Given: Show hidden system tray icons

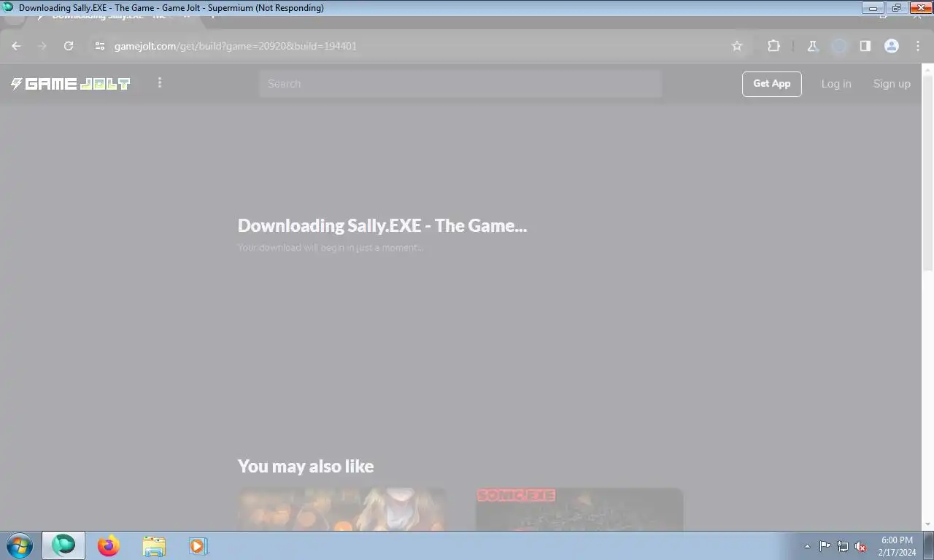Looking at the screenshot, I should (807, 546).
